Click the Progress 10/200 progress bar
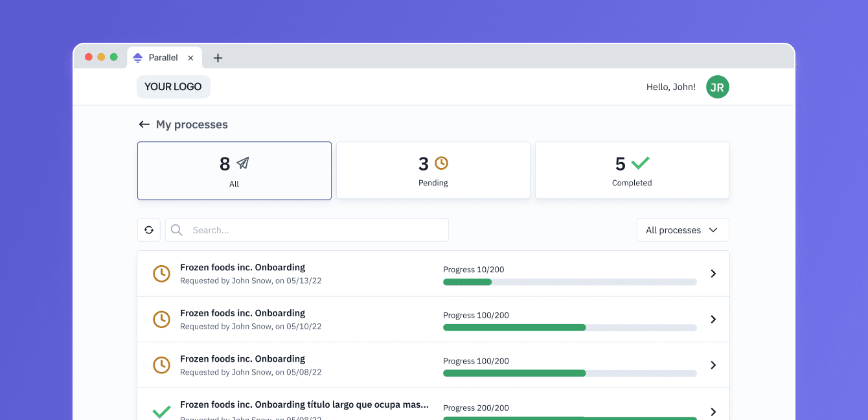The width and height of the screenshot is (868, 420). click(570, 282)
